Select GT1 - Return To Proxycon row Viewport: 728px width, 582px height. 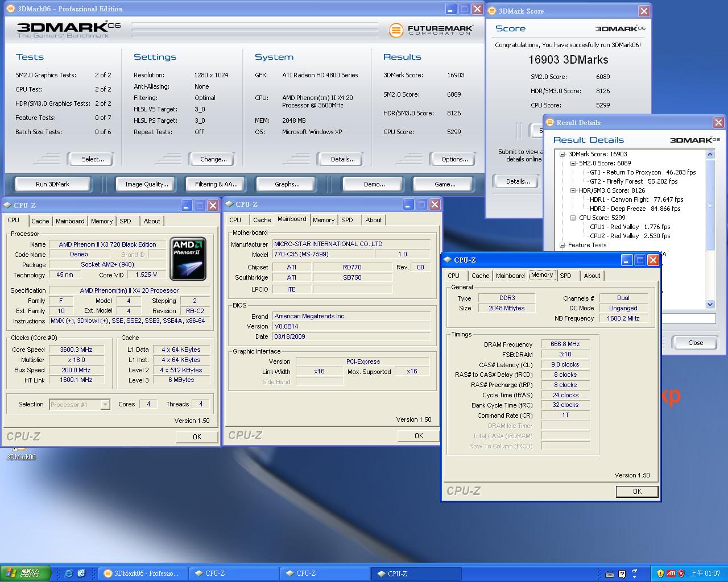click(x=643, y=172)
